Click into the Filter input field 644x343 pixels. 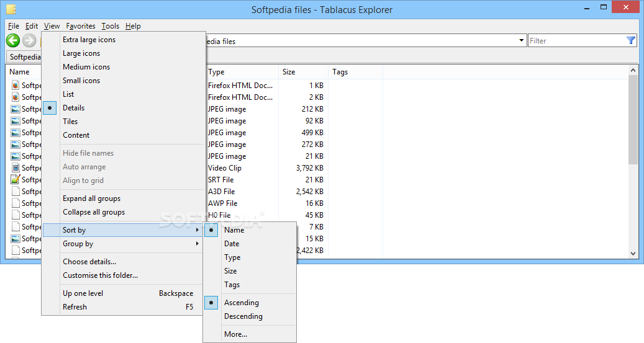tap(577, 40)
